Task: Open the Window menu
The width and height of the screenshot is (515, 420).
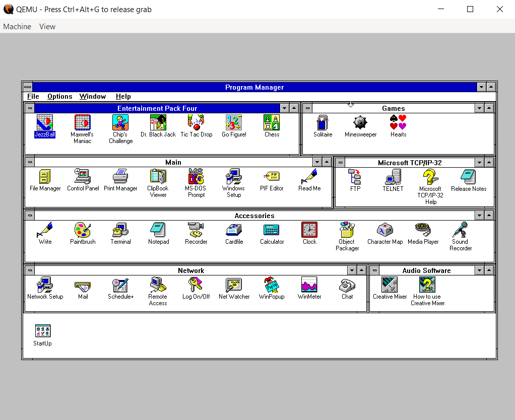Action: pos(93,97)
